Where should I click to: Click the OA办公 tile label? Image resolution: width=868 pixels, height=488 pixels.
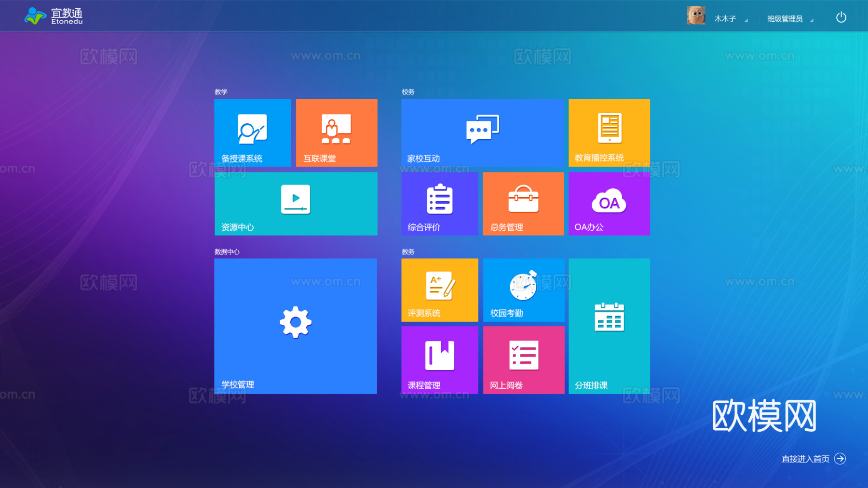tap(589, 227)
